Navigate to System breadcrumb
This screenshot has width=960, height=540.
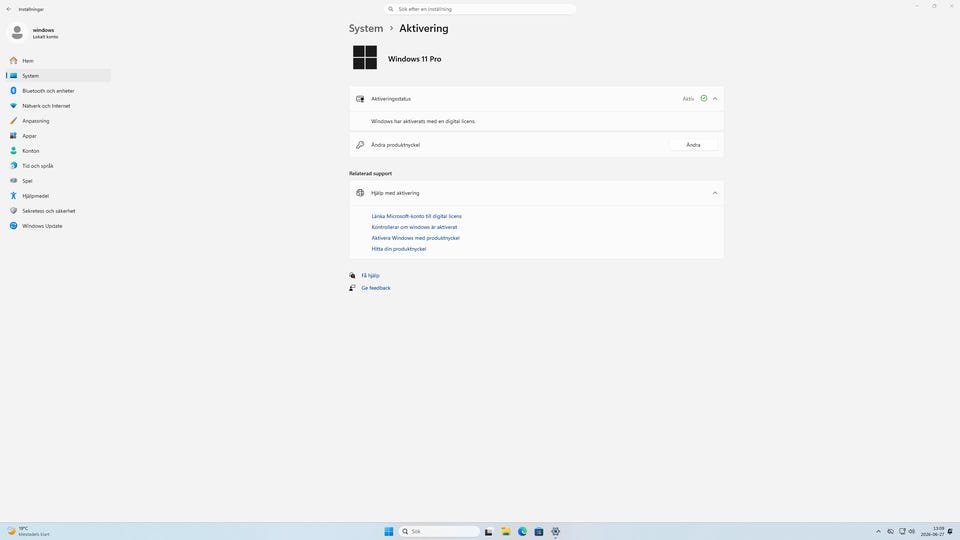pos(366,28)
